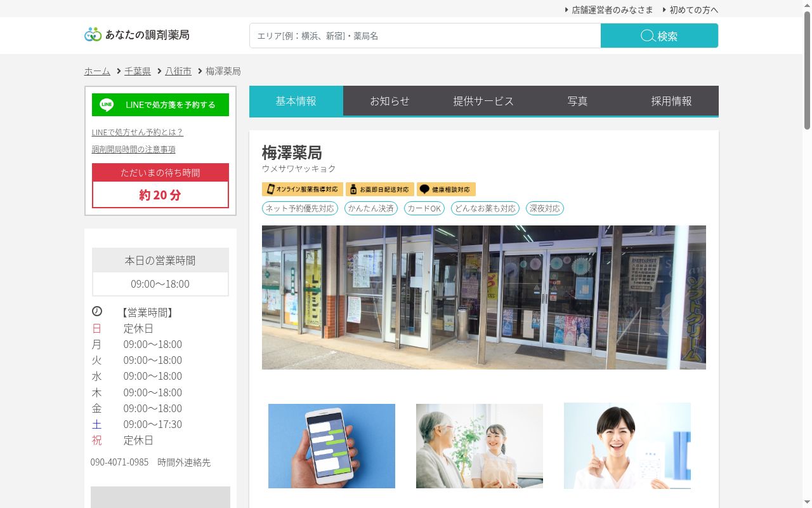Open 店舗運営者のみなさま link

pyautogui.click(x=612, y=10)
